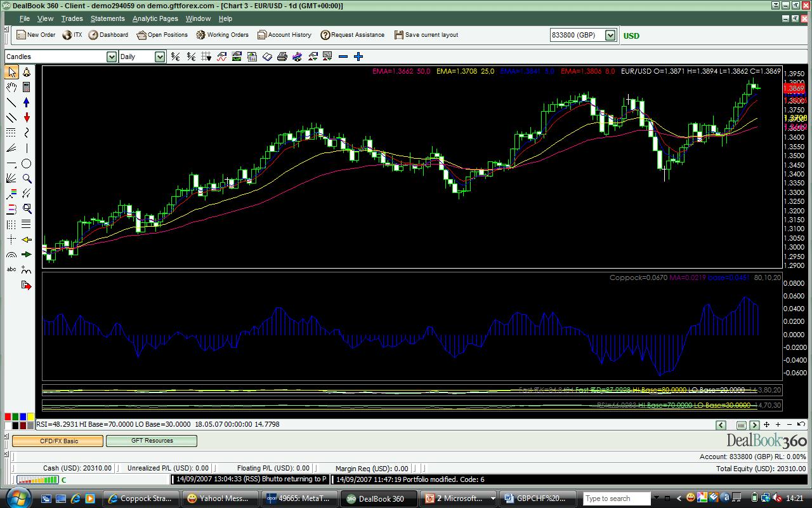Click the green right arrow tool
812x508 pixels.
pos(27,255)
